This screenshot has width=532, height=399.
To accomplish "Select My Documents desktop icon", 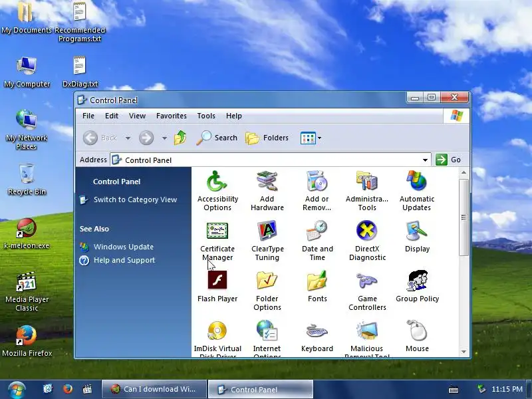I will pyautogui.click(x=27, y=18).
